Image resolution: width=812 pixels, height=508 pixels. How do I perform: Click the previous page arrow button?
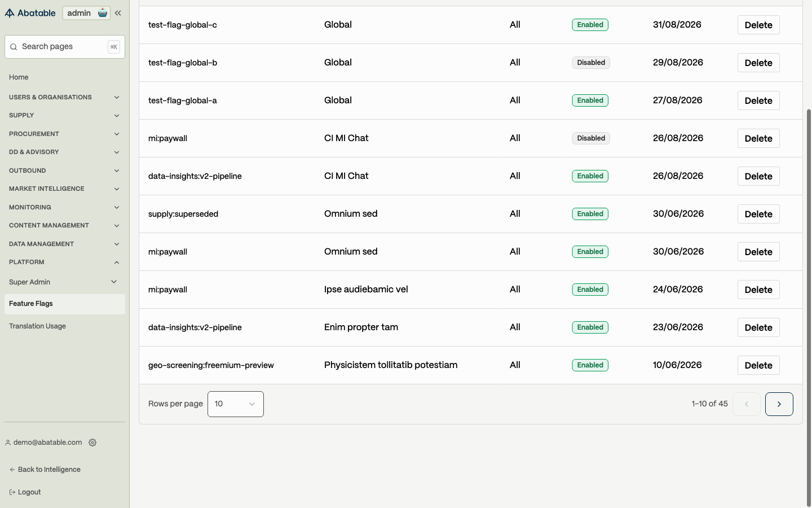(747, 404)
